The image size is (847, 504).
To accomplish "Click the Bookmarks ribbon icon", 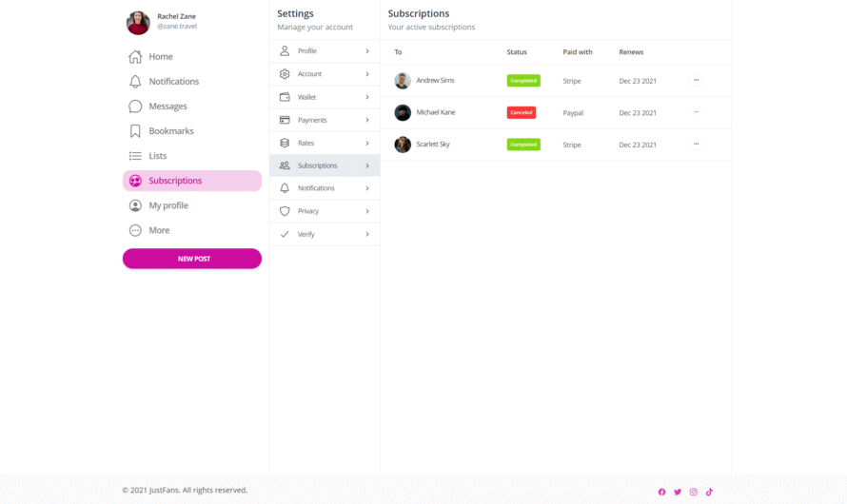I will (135, 131).
